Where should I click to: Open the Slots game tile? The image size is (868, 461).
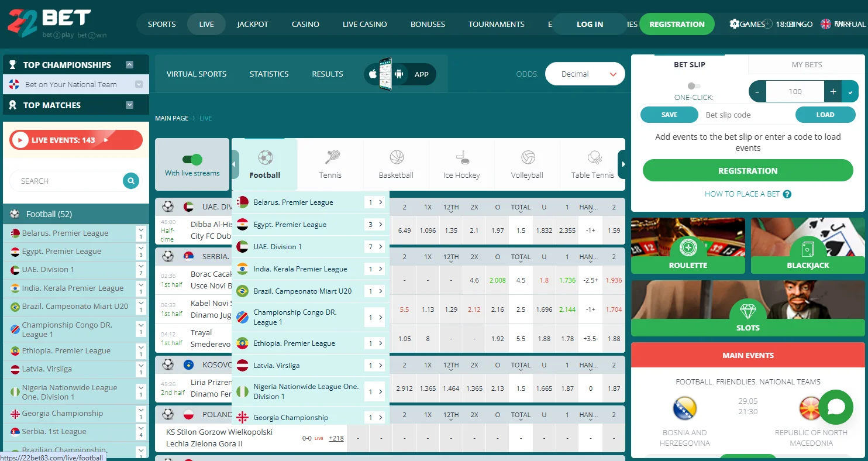(748, 308)
